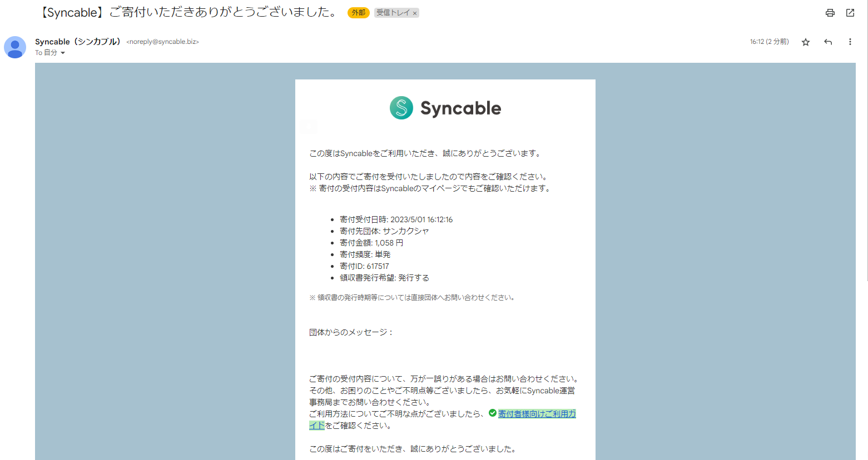Remove the 受信トレイ label with its x
Image resolution: width=868 pixels, height=460 pixels.
[415, 13]
